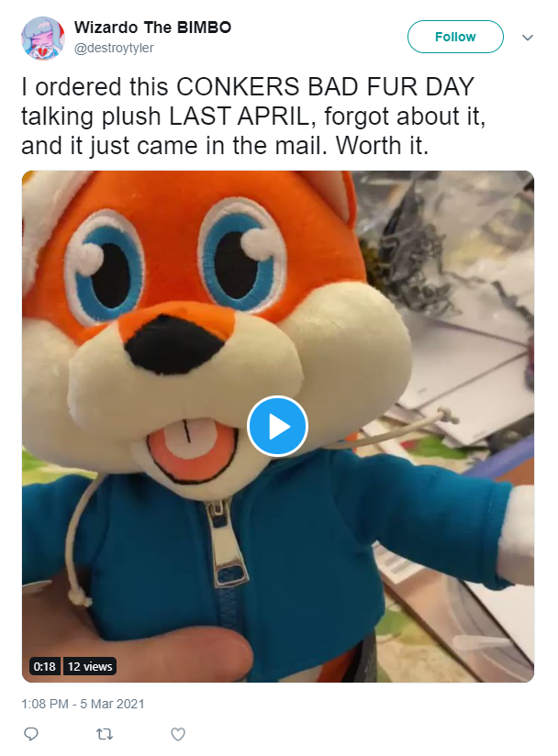Expand the tweet options chevron menu
558x756 pixels.
[x=528, y=38]
